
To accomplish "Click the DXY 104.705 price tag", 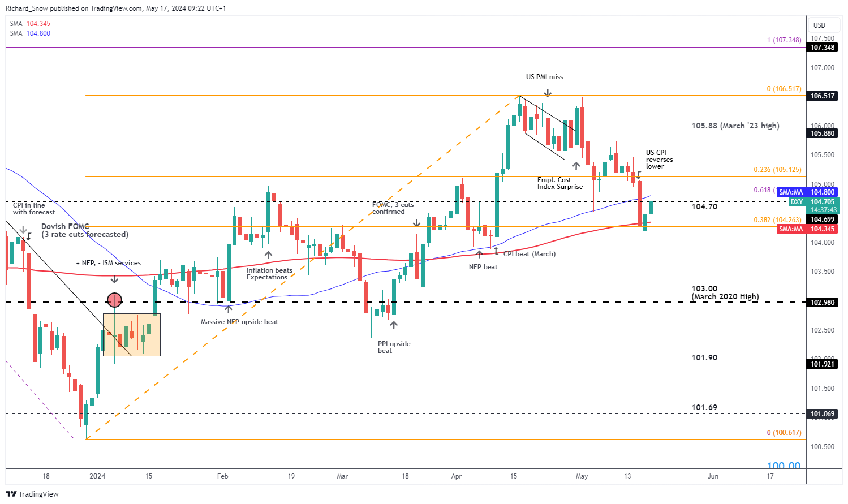I will coord(814,202).
